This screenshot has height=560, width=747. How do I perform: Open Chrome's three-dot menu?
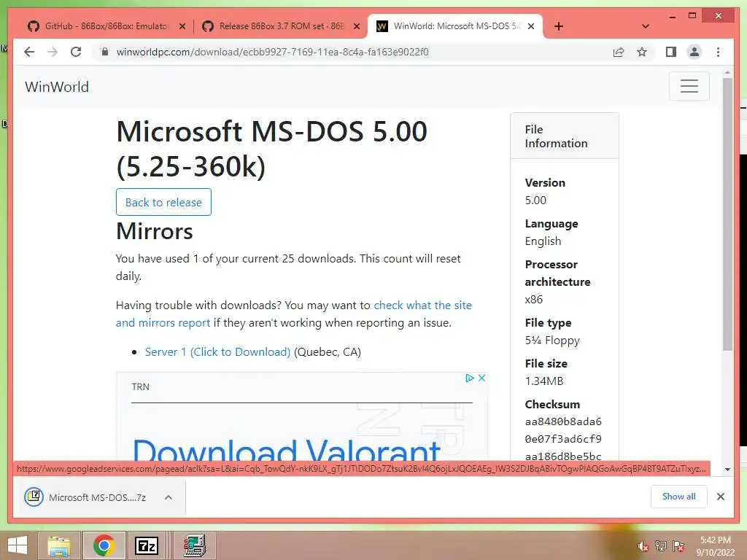click(x=718, y=52)
